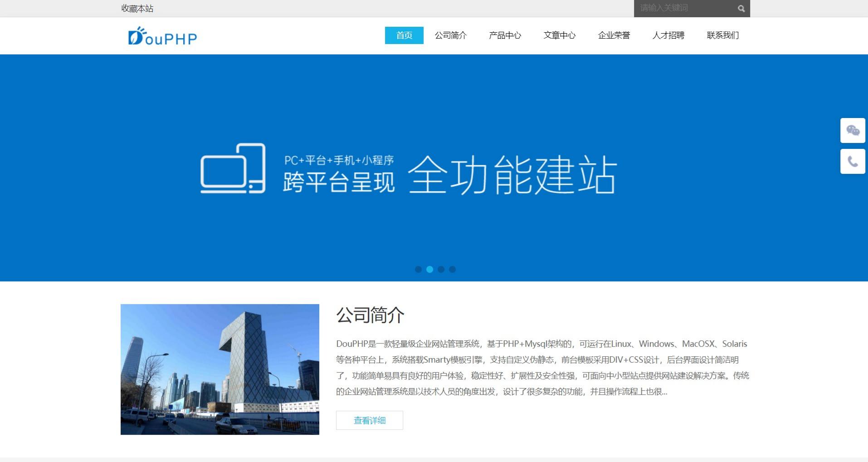Click the 收藏本站 link
This screenshot has width=868, height=462.
pos(137,8)
